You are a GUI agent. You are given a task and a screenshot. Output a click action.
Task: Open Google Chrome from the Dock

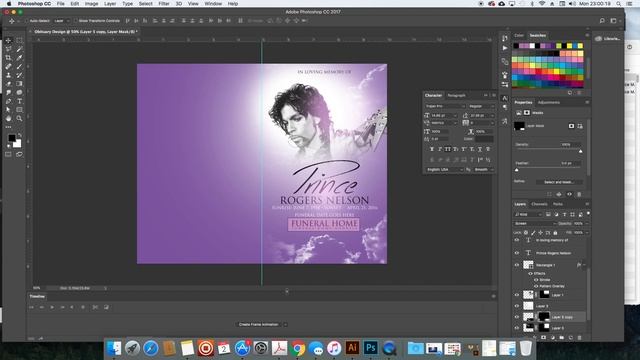[x=298, y=348]
